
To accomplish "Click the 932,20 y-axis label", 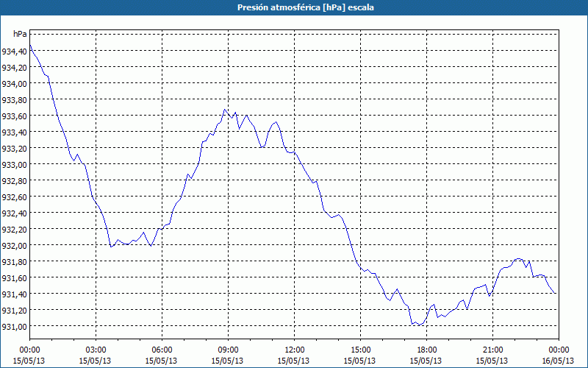I will coord(15,229).
